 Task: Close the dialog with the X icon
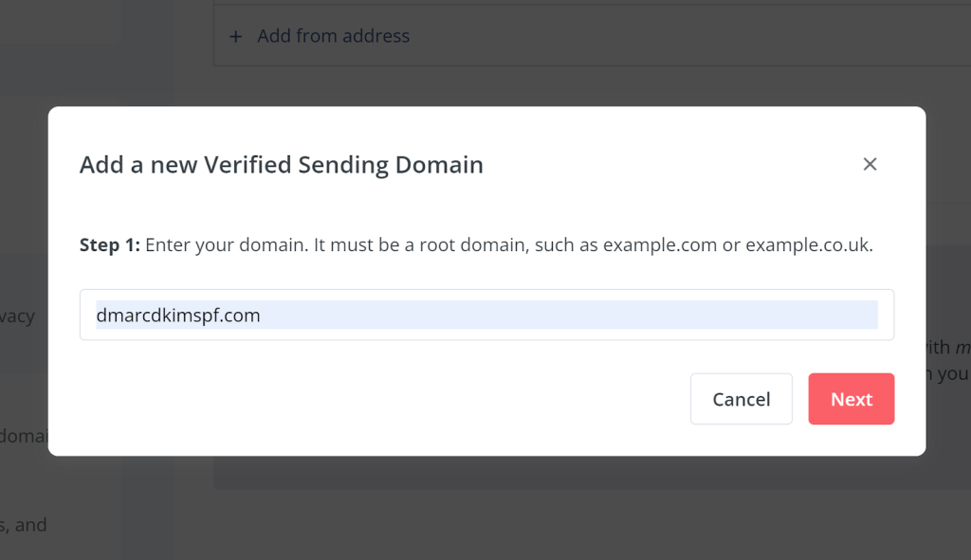pyautogui.click(x=870, y=164)
